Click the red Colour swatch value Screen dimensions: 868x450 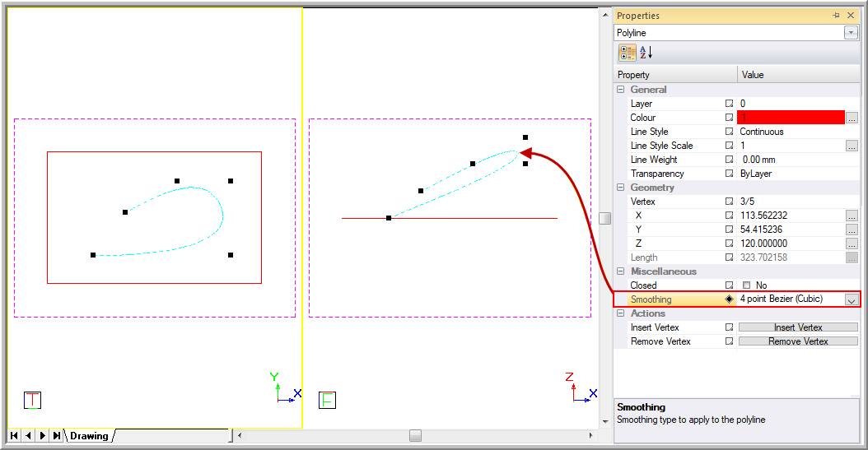coord(791,118)
